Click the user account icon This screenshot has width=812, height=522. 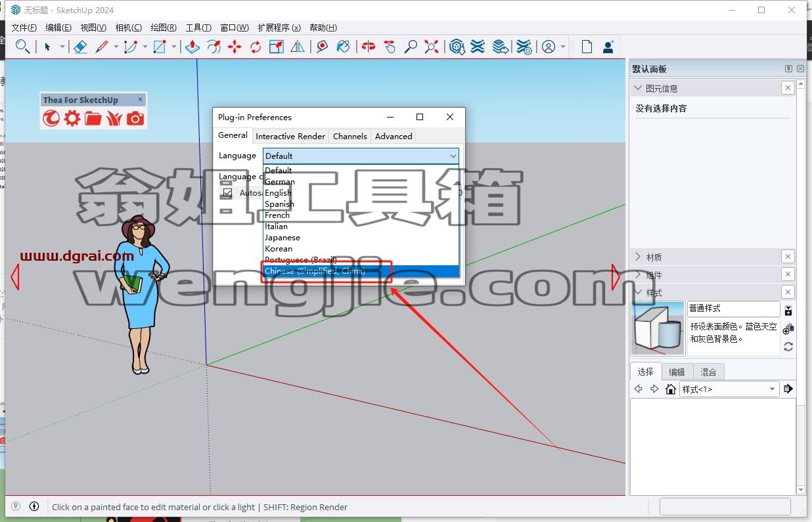(549, 47)
